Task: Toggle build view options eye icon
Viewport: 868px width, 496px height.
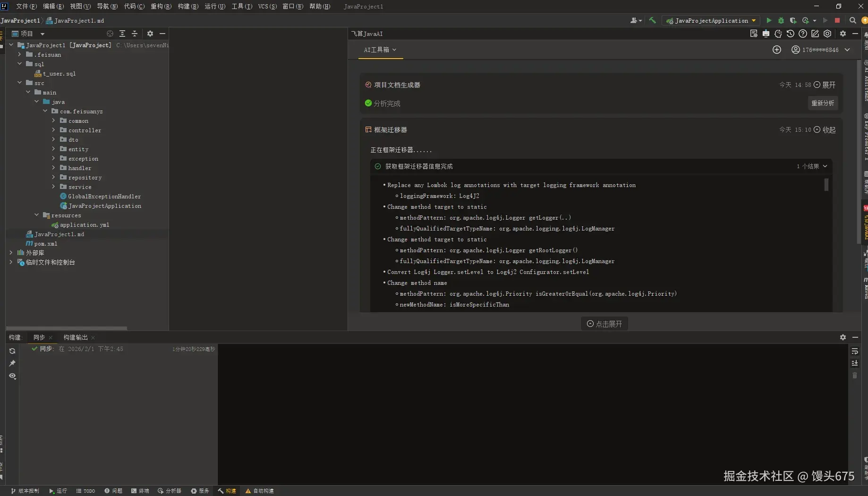Action: click(12, 376)
